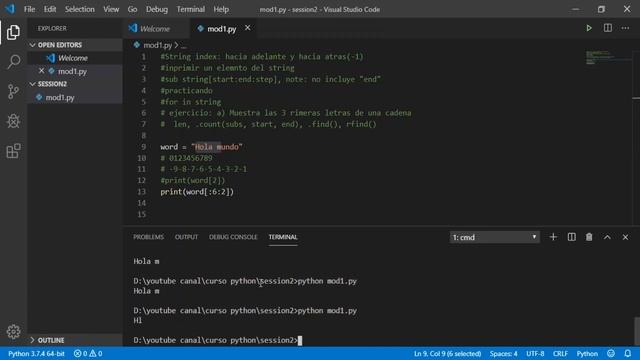Open the View menu
Image resolution: width=640 pixels, height=360 pixels.
tap(111, 9)
